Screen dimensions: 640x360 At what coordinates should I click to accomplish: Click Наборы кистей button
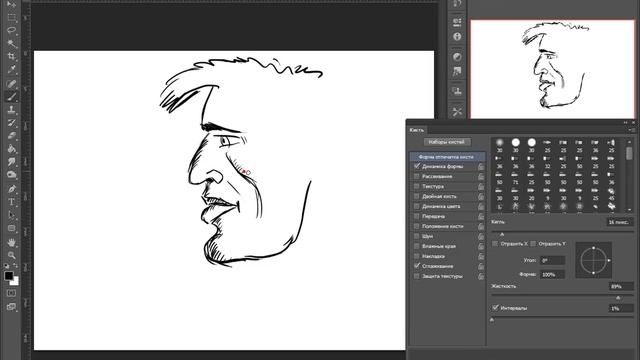[447, 142]
